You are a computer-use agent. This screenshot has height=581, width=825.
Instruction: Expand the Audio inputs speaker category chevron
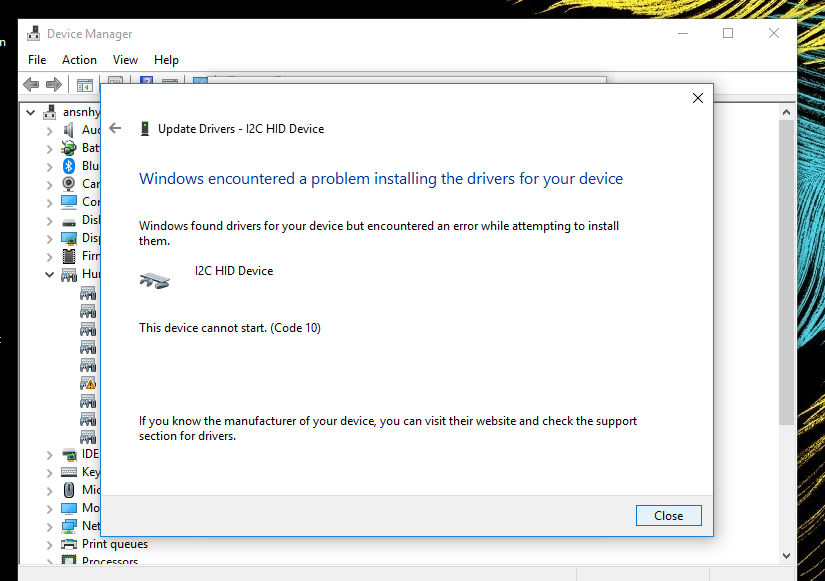pyautogui.click(x=49, y=131)
